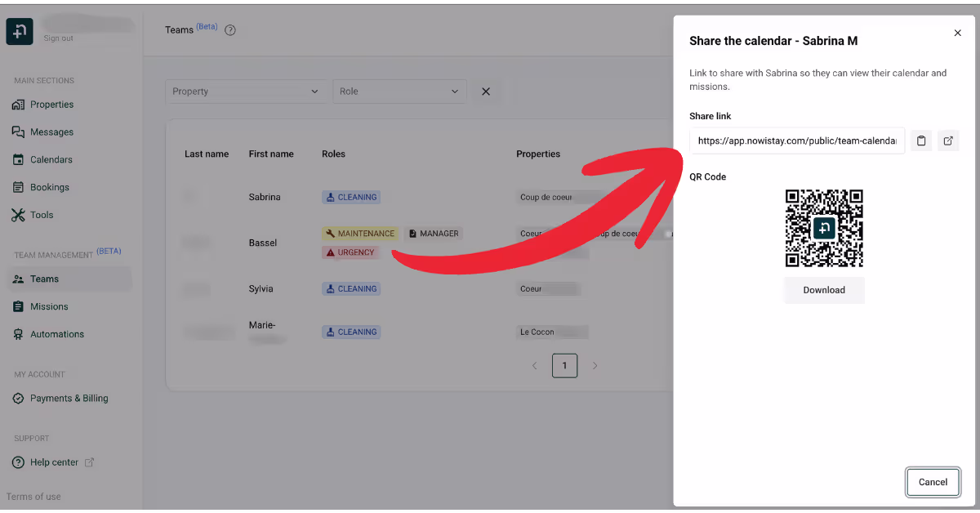Screen dimensions: 980x513
Task: Open the Messages section
Action: click(x=51, y=132)
